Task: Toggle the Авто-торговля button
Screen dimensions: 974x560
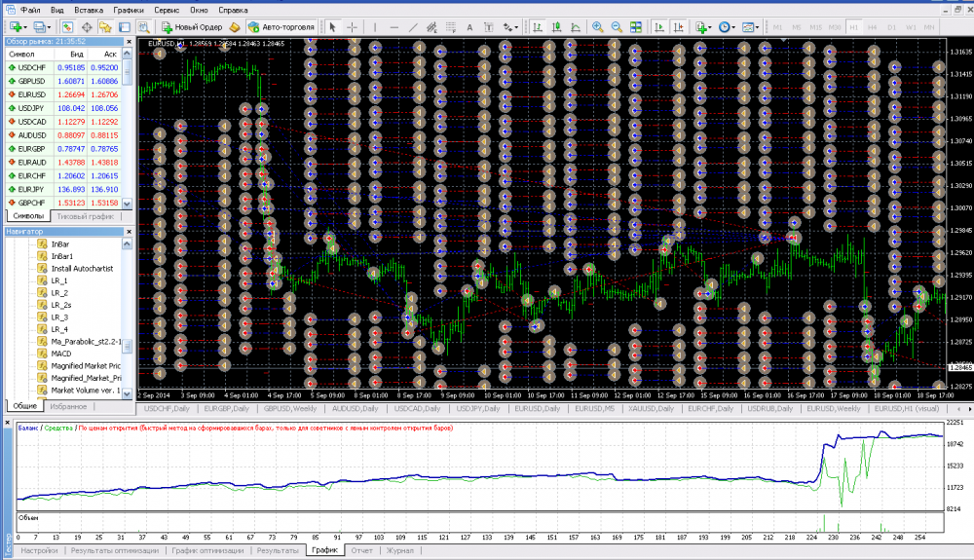Action: [x=281, y=26]
